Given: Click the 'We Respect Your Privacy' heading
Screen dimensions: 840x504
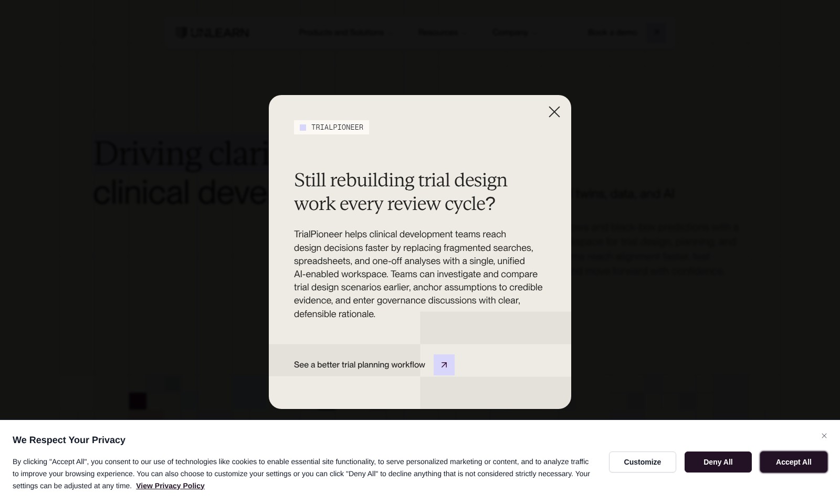Looking at the screenshot, I should click(69, 440).
